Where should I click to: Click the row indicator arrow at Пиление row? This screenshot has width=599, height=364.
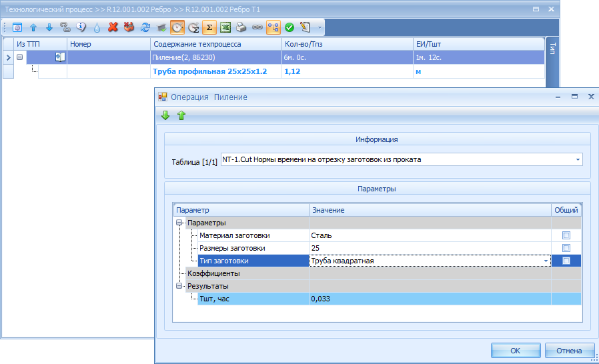click(9, 58)
